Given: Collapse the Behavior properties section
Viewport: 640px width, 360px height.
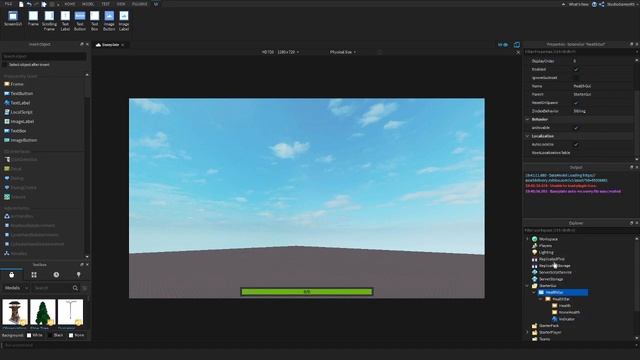Looking at the screenshot, I should tap(527, 120).
